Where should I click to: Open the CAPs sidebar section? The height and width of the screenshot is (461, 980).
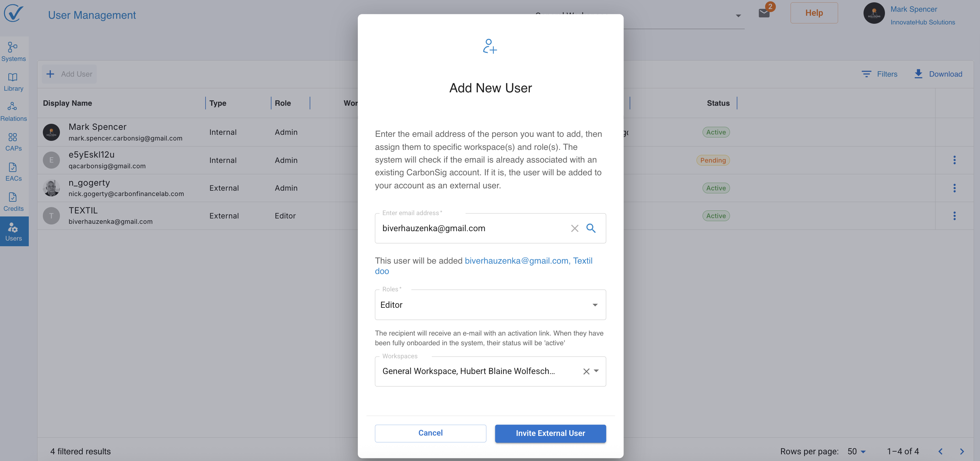[13, 141]
